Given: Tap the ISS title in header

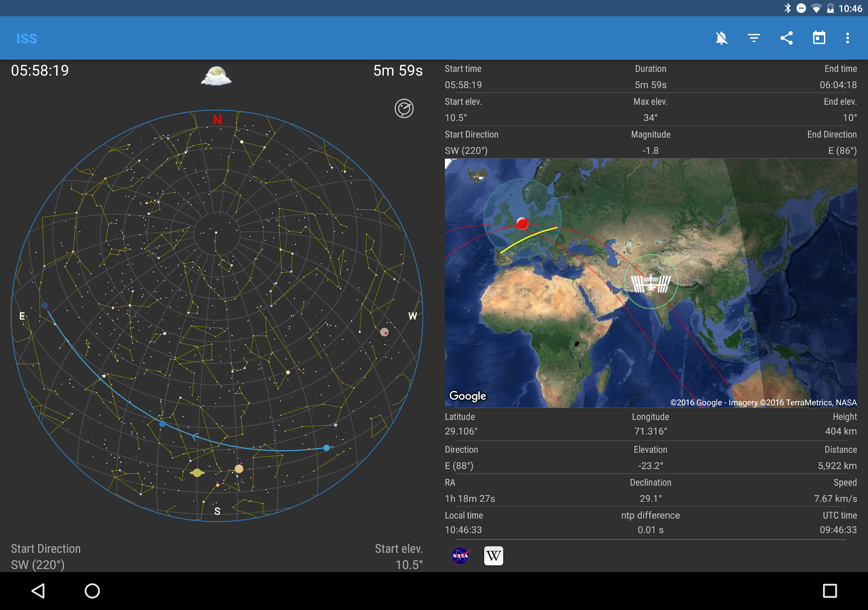Looking at the screenshot, I should [x=27, y=39].
